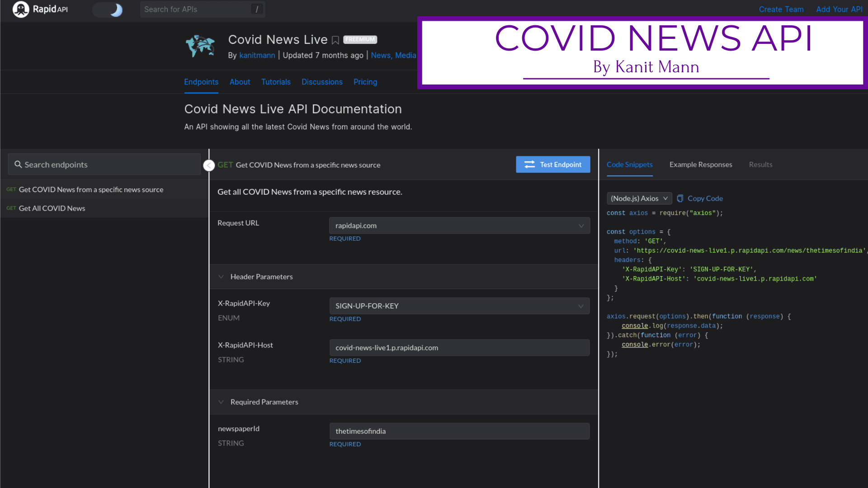Click the Test Endpoint button
Image resolution: width=868 pixels, height=488 pixels.
click(553, 164)
